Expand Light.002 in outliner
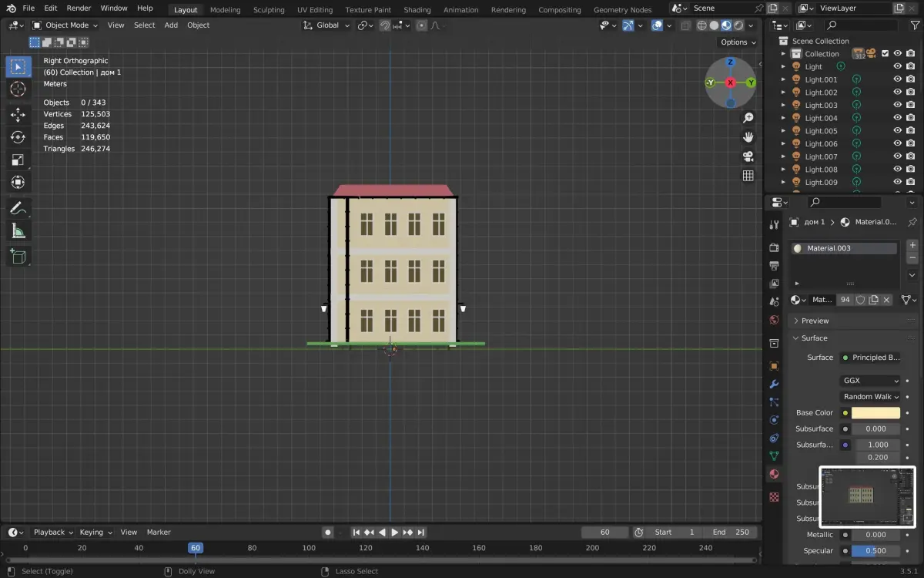The height and width of the screenshot is (578, 924). click(x=784, y=92)
